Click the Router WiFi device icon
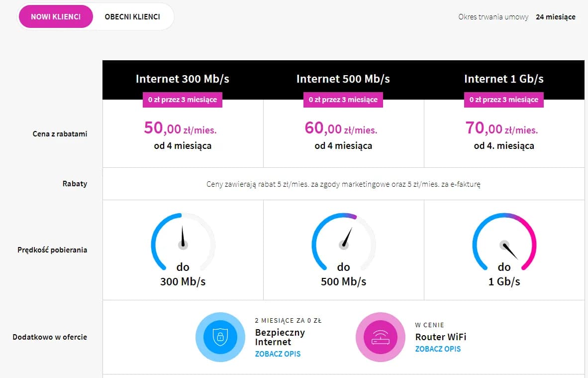 pos(381,337)
